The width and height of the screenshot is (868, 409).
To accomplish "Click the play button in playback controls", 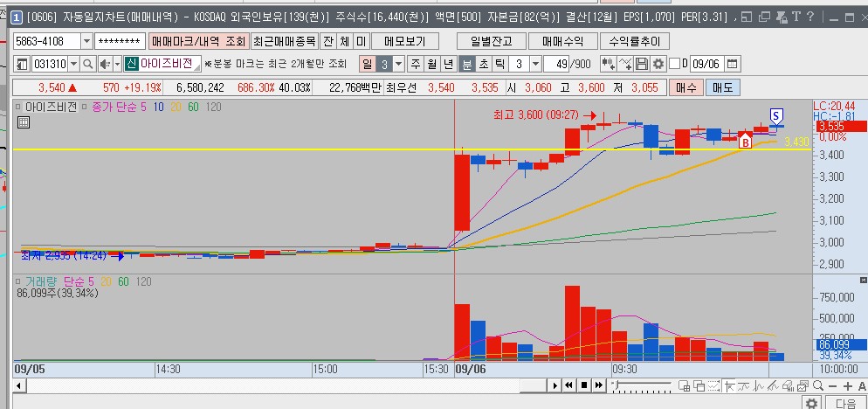I will tap(555, 385).
